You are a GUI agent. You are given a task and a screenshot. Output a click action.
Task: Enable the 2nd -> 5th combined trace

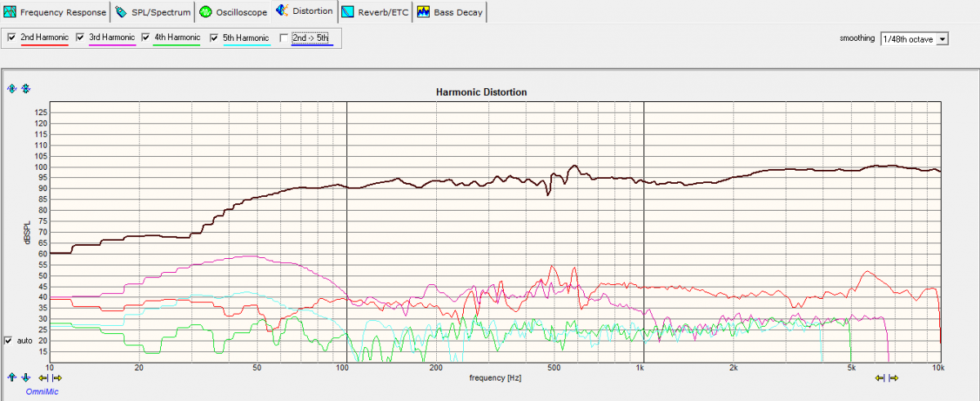pos(283,38)
